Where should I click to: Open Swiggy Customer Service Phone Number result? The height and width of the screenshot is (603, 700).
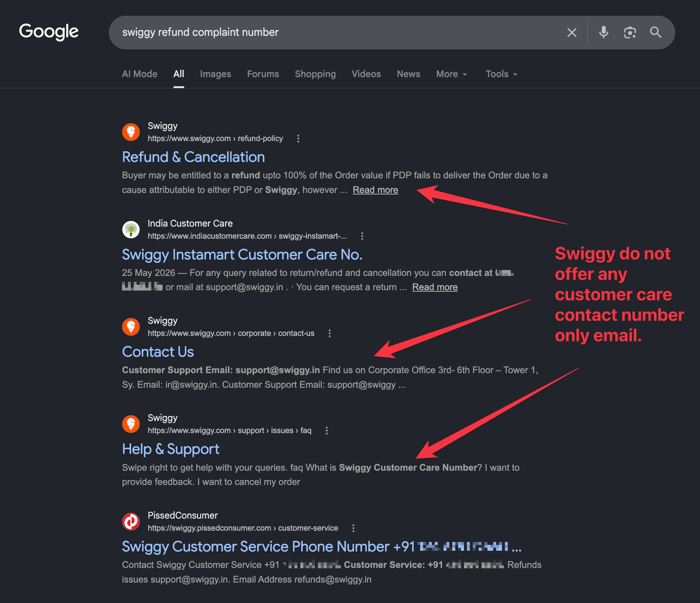[322, 546]
